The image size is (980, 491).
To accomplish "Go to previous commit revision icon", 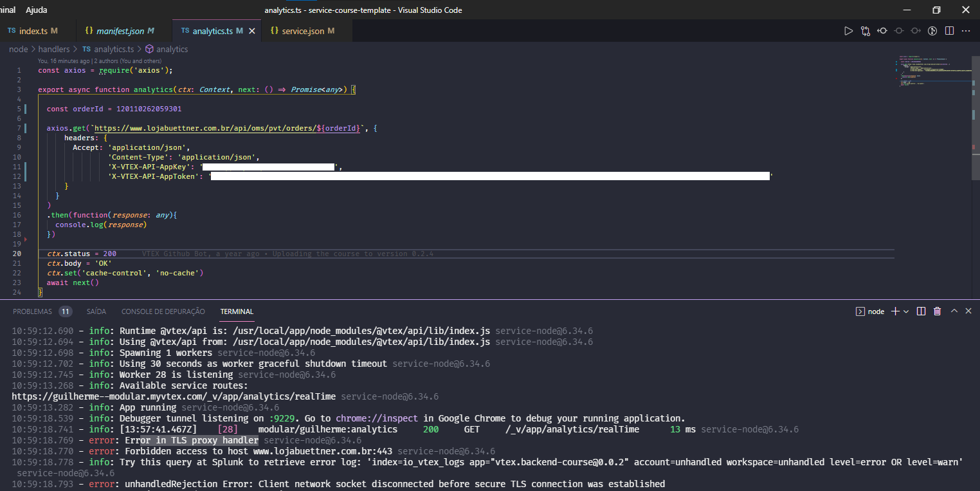I will (882, 31).
